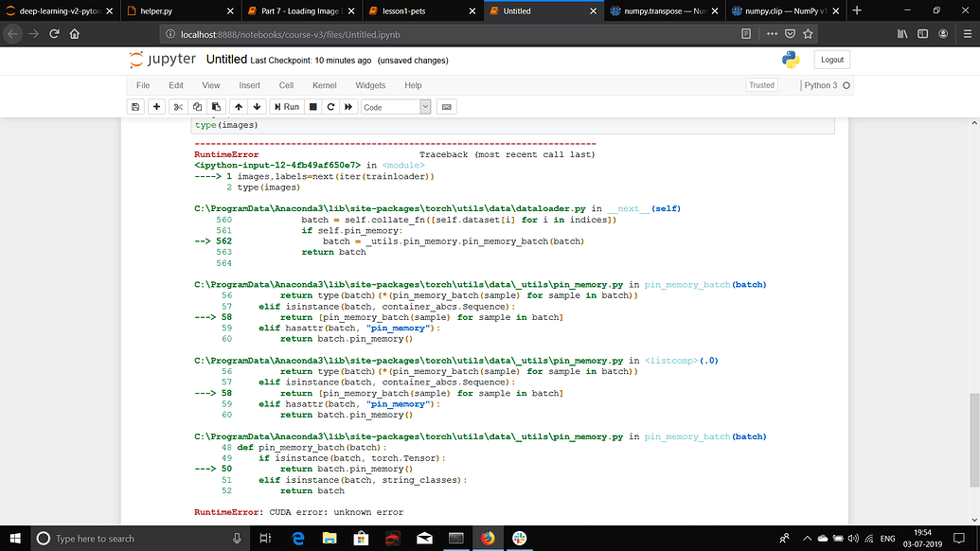Paste cells below with the clipboard icon
Image resolution: width=980 pixels, height=551 pixels.
point(216,107)
